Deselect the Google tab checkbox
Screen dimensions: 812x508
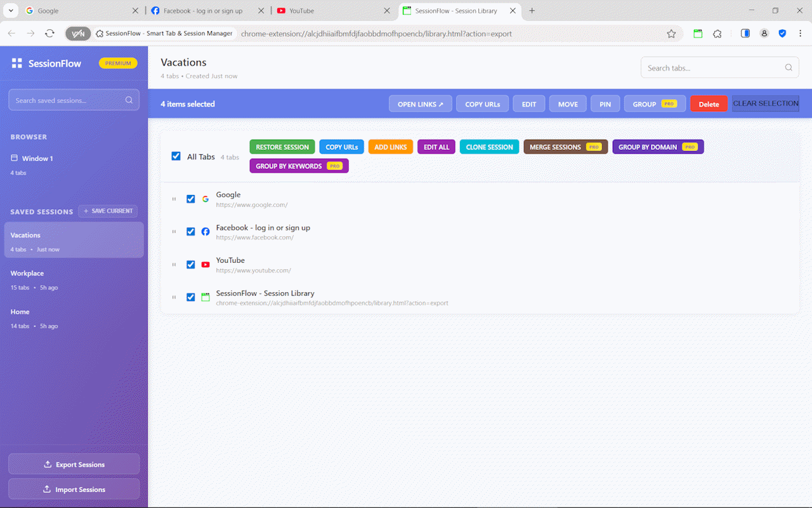pyautogui.click(x=190, y=199)
